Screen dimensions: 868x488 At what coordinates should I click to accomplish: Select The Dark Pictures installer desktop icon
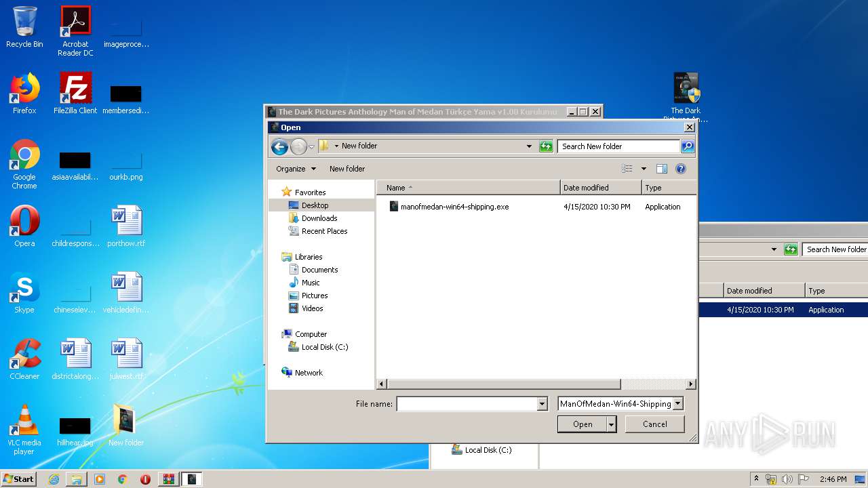coord(686,98)
